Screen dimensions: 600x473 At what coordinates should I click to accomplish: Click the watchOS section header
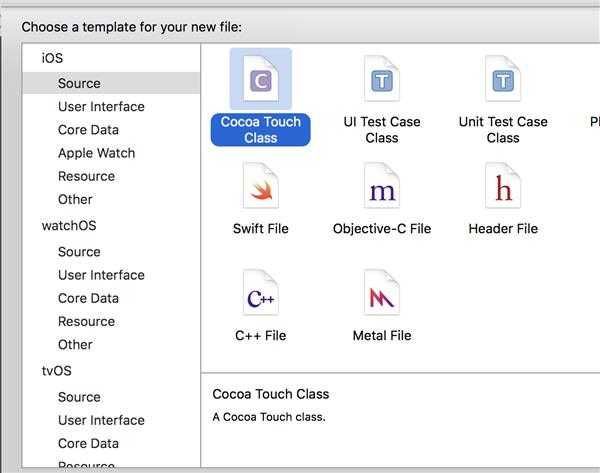[69, 225]
